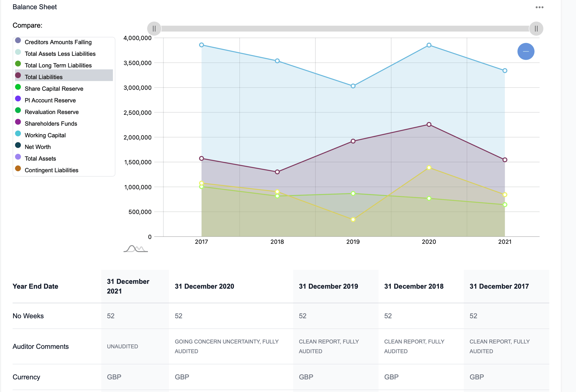Click the blue zoom-out minus button
Screen dimensions: 576x392
(526, 52)
